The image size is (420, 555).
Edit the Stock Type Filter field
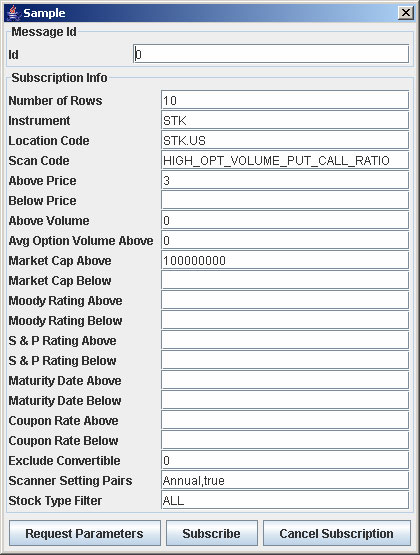(x=285, y=500)
